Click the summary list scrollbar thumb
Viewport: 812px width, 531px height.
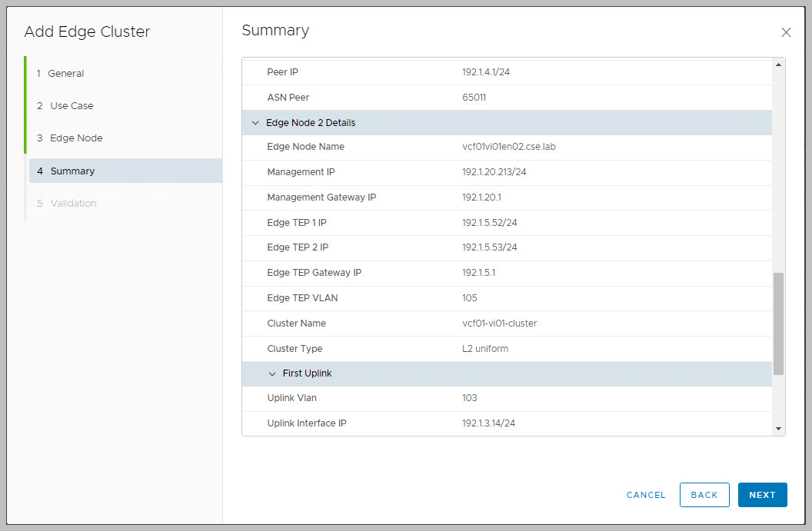778,323
